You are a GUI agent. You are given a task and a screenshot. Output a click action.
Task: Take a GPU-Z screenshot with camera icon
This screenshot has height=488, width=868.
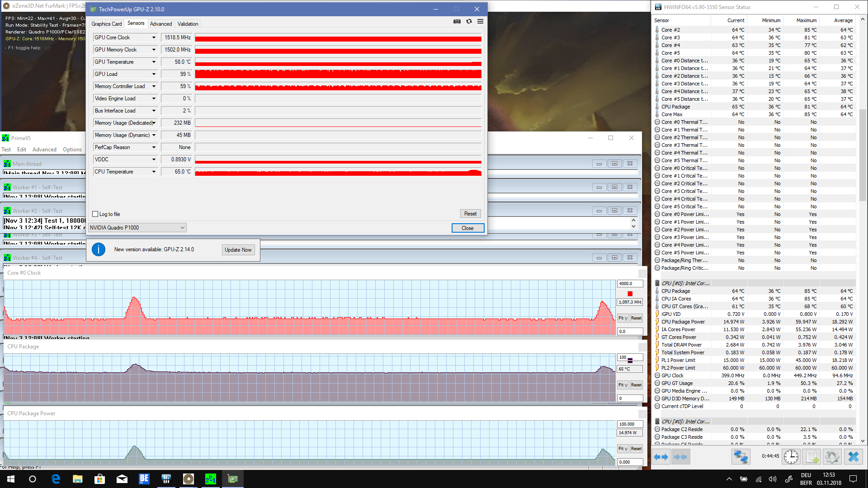[x=457, y=21]
